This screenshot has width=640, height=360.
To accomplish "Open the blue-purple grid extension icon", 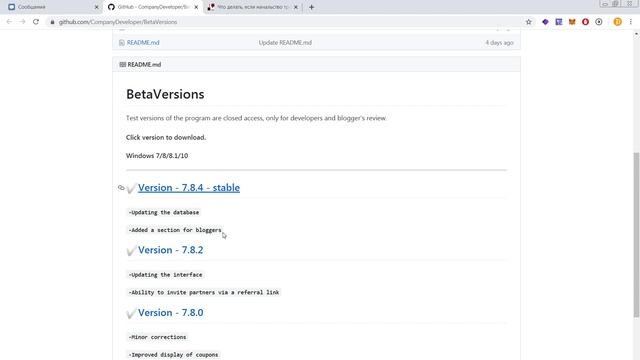I will click(559, 22).
